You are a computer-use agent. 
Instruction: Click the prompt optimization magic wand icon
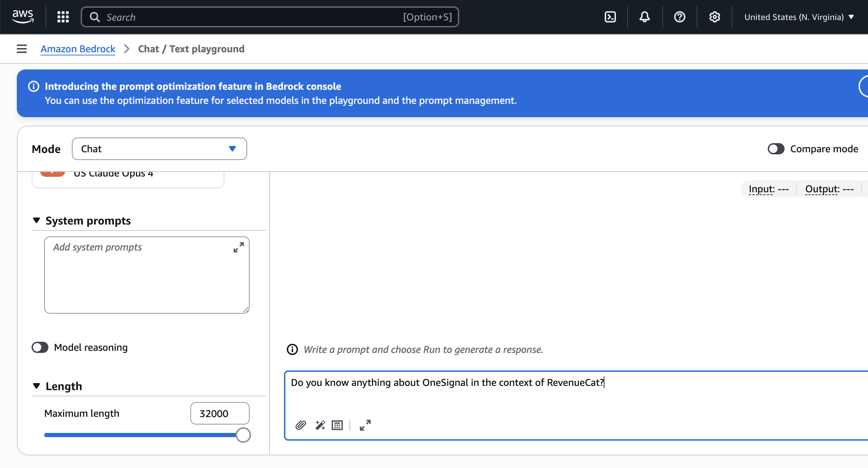(320, 425)
